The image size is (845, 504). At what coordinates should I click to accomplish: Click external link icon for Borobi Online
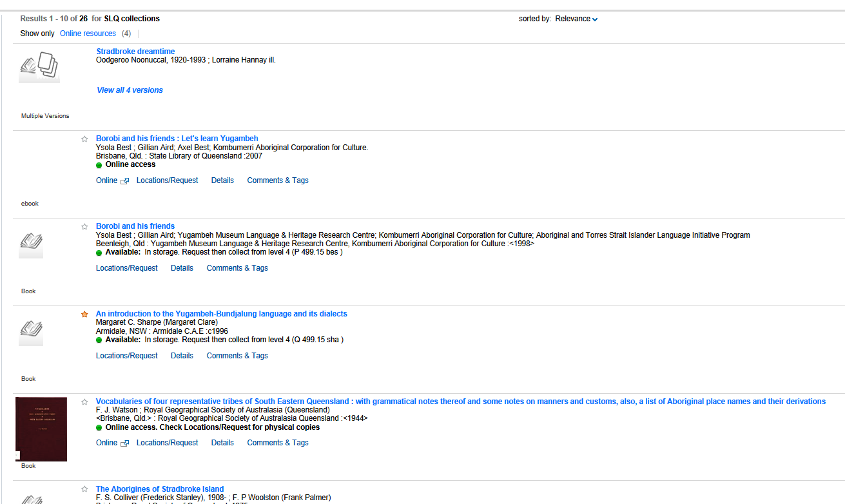point(125,181)
